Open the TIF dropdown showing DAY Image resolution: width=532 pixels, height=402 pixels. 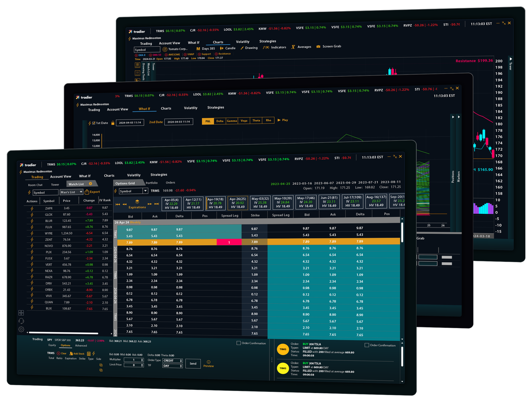[172, 366]
